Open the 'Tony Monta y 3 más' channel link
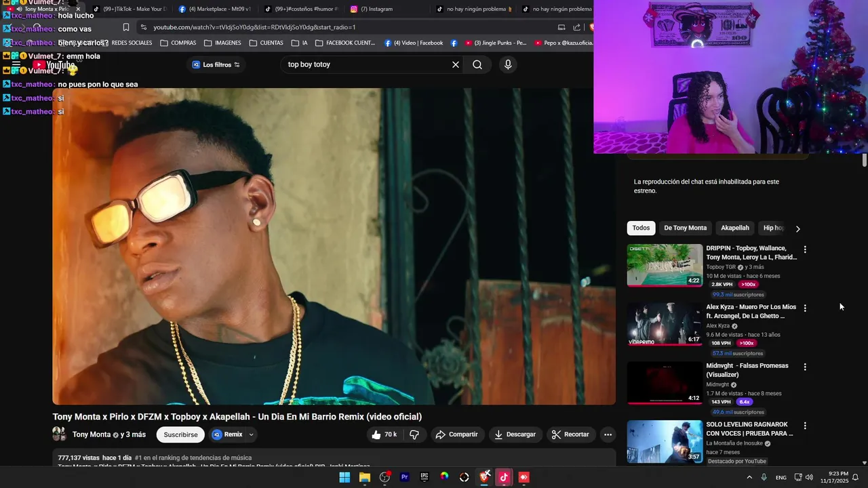 click(x=109, y=434)
